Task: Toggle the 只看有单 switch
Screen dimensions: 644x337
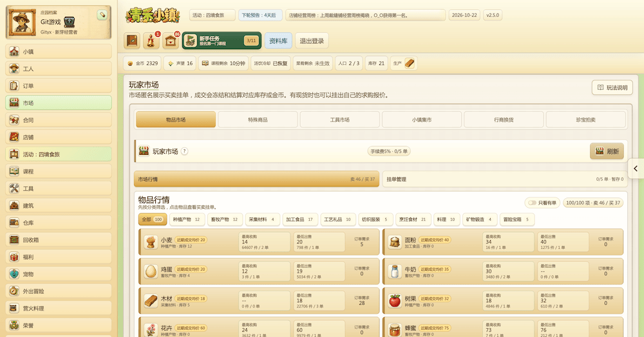Action: (533, 203)
